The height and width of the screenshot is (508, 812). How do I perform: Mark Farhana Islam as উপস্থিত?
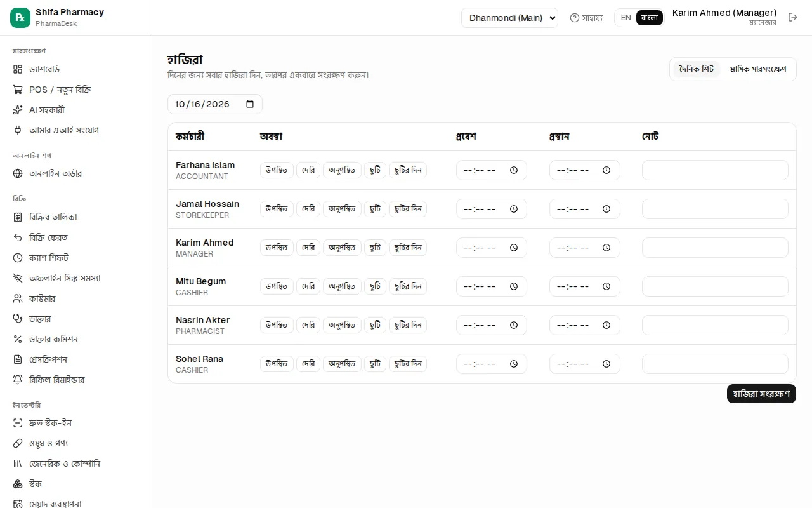point(277,170)
